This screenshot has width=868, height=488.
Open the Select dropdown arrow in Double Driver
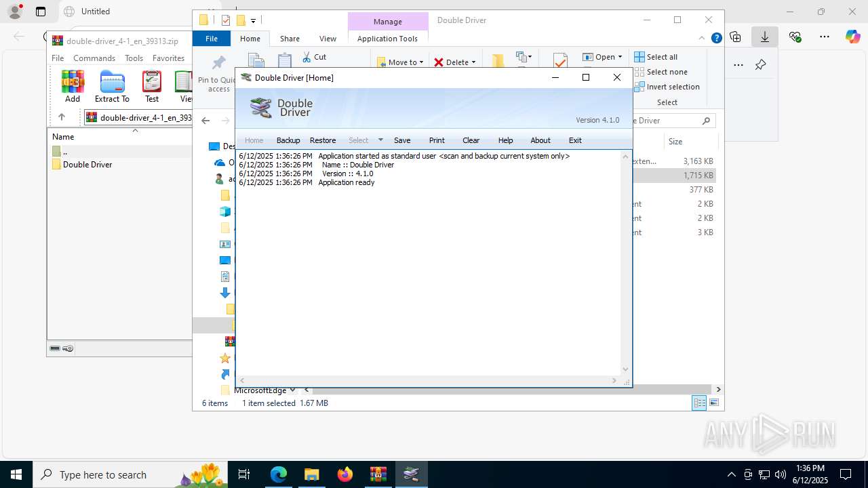tap(380, 140)
